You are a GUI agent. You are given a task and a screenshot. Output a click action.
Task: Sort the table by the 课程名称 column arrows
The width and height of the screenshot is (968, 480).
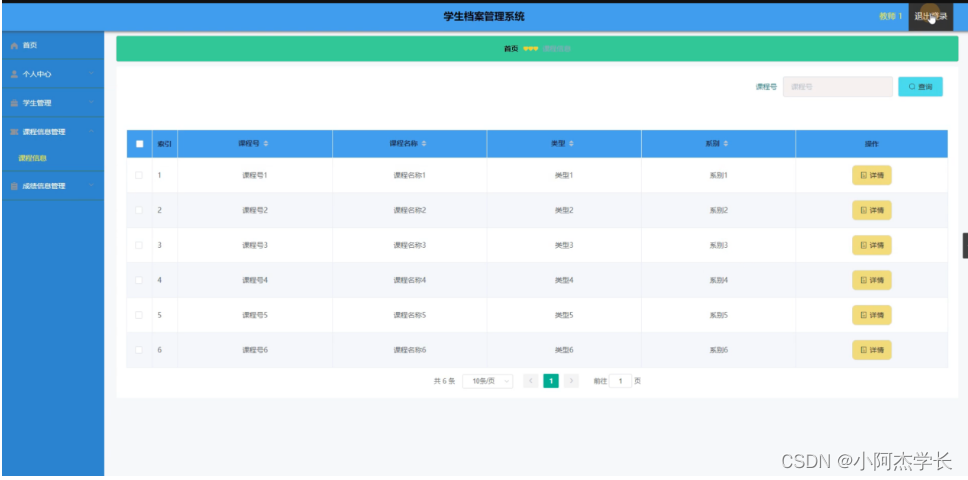click(424, 144)
